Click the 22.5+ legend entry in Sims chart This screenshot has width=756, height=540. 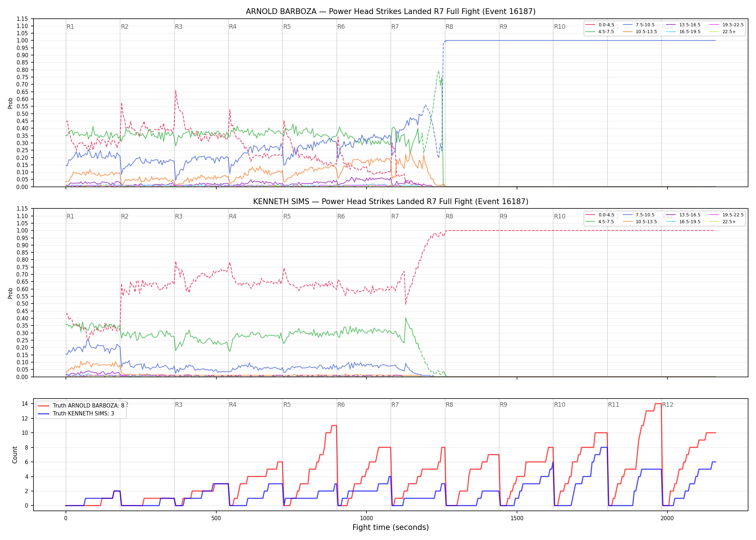(x=723, y=222)
